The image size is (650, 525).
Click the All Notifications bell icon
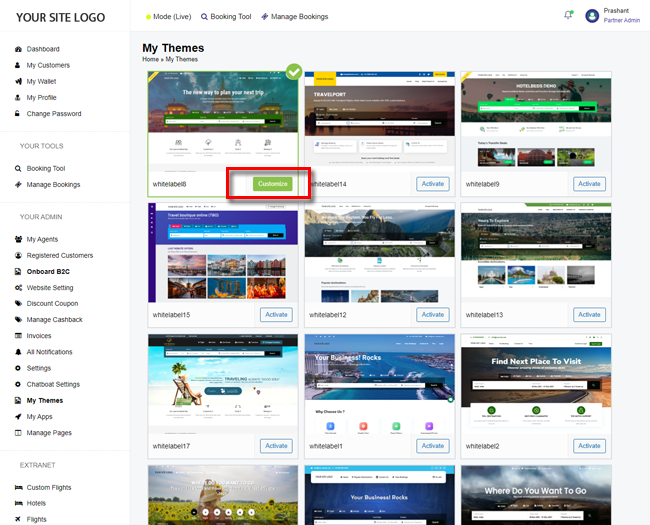tap(18, 352)
